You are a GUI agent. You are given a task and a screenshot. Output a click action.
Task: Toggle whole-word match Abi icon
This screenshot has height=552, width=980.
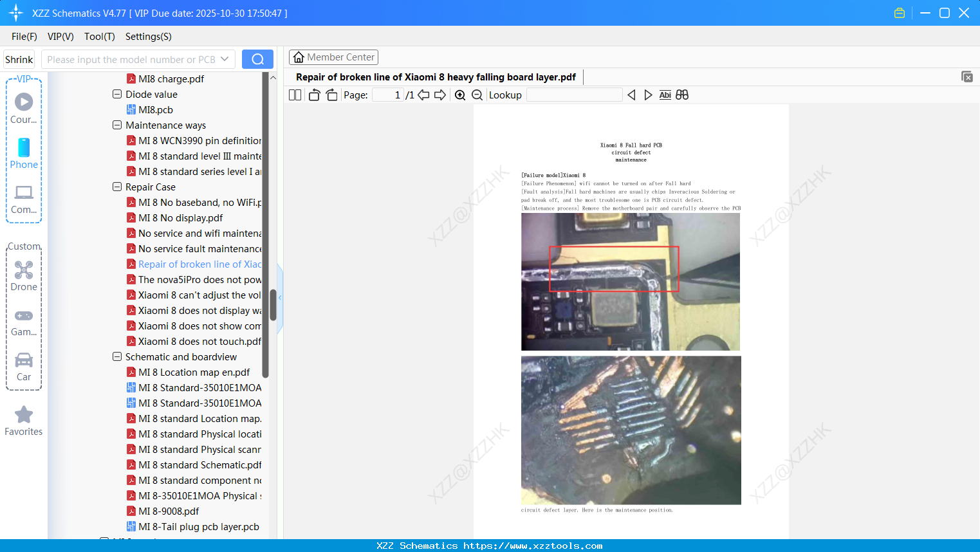click(x=665, y=95)
